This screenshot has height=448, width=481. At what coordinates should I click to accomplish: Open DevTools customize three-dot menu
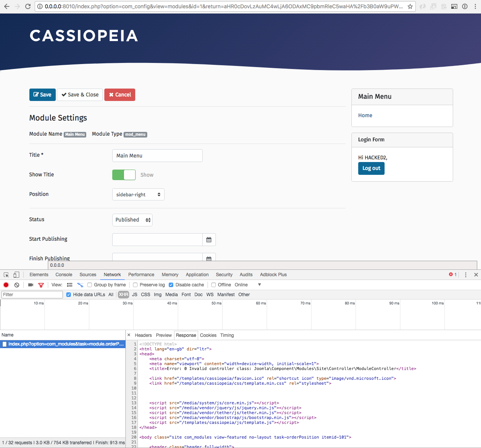[x=466, y=275]
